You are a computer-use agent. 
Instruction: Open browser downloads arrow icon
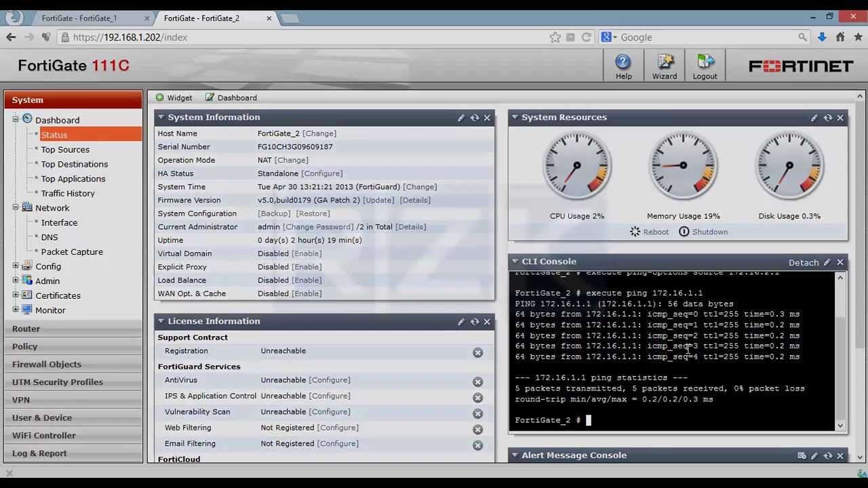pyautogui.click(x=822, y=37)
